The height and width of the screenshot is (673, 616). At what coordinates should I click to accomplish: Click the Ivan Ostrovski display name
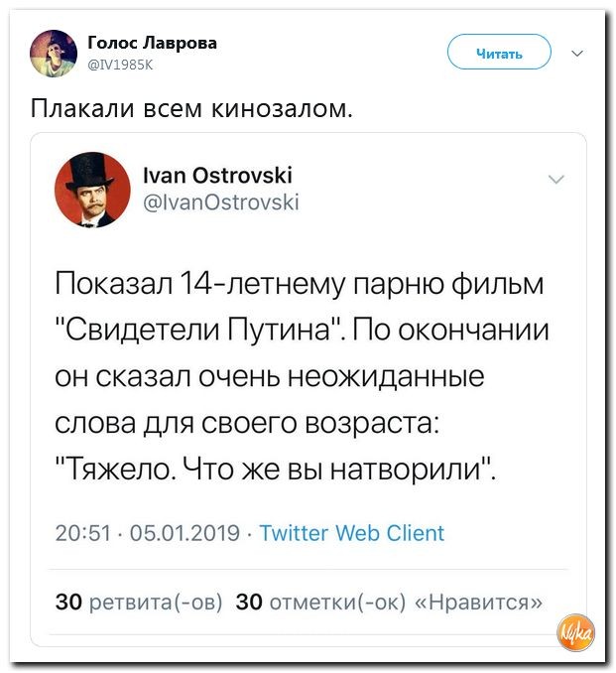point(218,175)
